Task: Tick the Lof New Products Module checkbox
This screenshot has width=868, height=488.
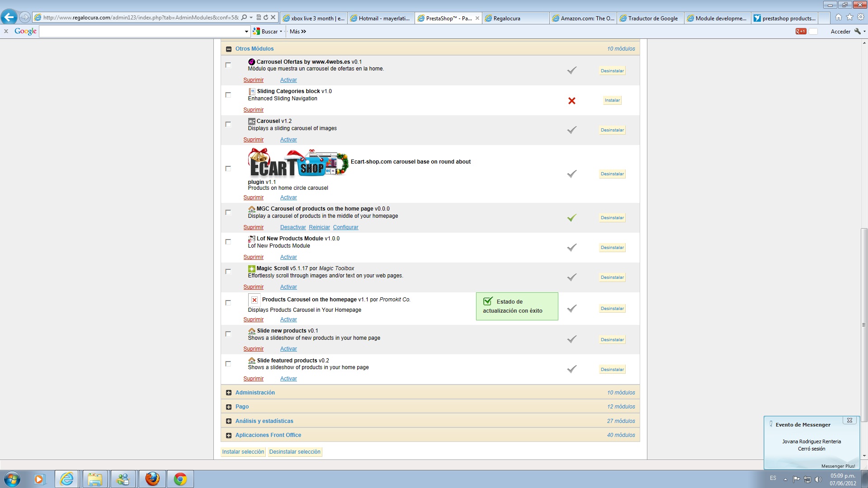Action: 228,242
